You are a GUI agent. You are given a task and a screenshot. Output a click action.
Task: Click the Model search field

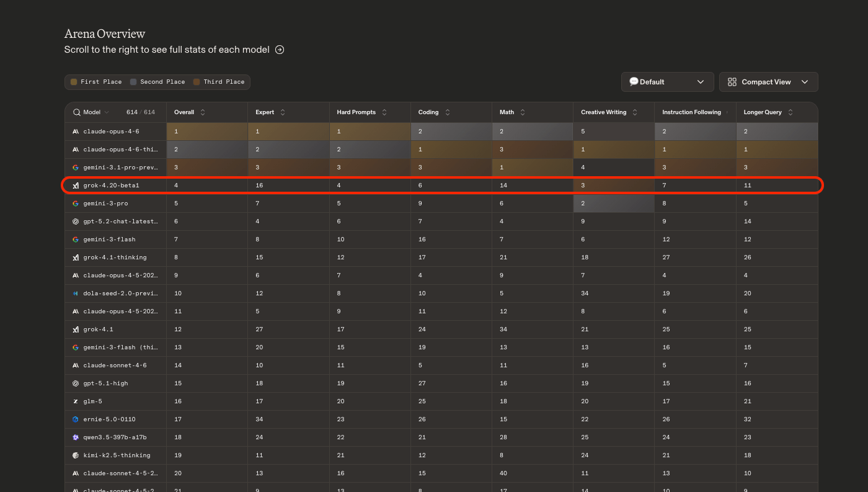click(91, 112)
